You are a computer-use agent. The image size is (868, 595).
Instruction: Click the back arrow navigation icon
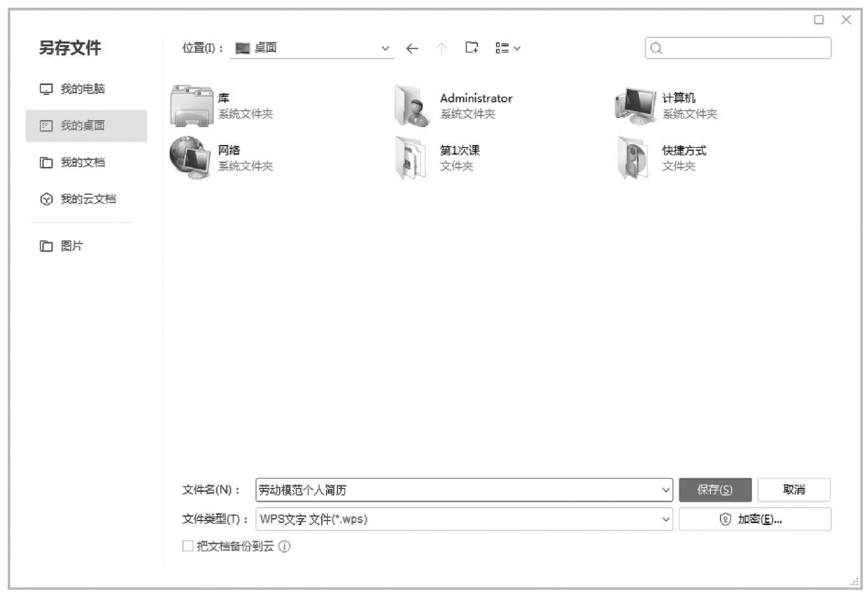point(412,48)
